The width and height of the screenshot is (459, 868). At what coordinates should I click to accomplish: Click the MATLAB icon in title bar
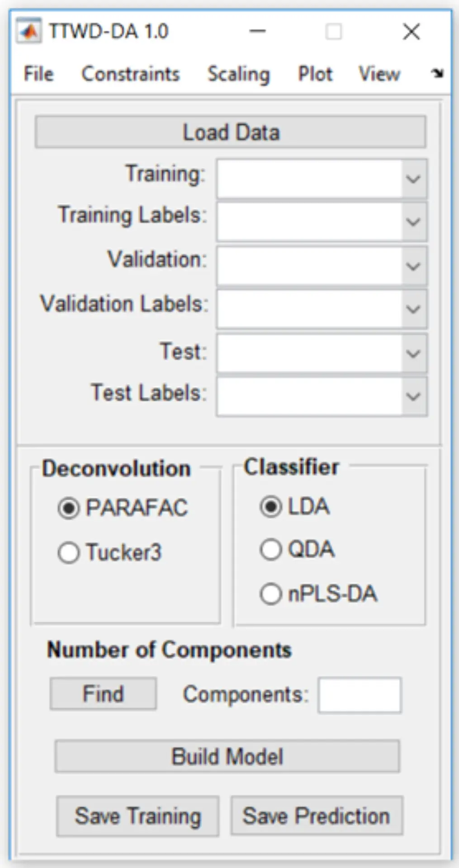(29, 31)
